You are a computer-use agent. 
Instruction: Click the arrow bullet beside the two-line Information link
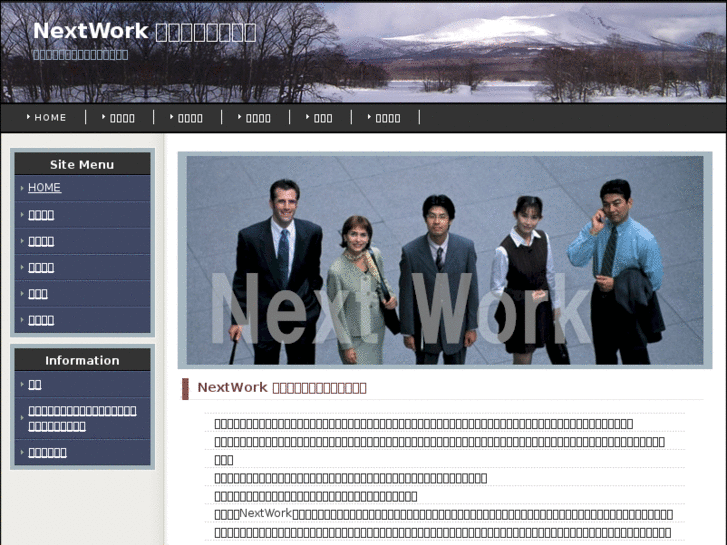click(21, 418)
